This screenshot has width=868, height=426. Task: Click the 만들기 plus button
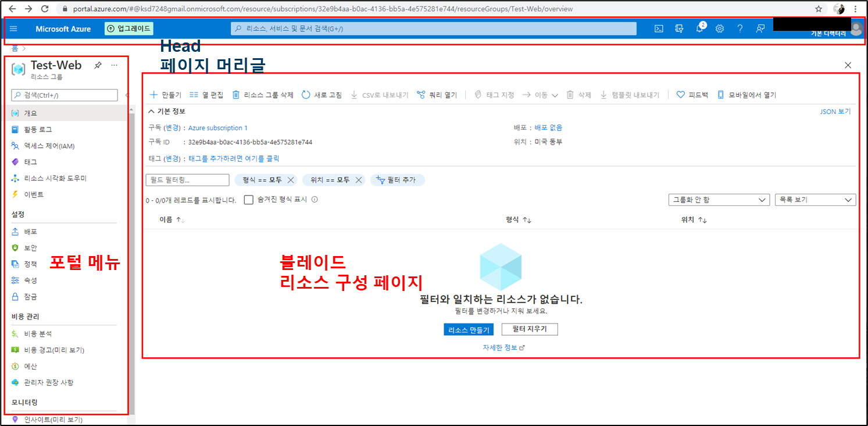coord(166,95)
